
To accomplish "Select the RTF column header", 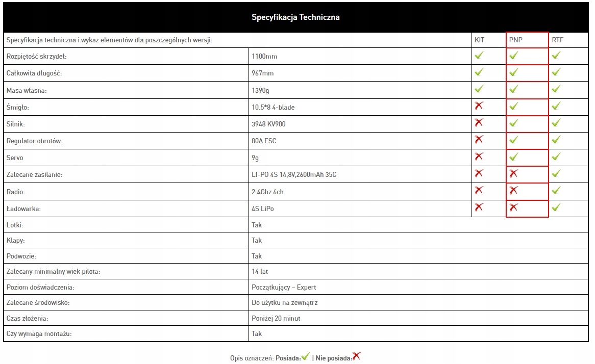I will click(557, 40).
